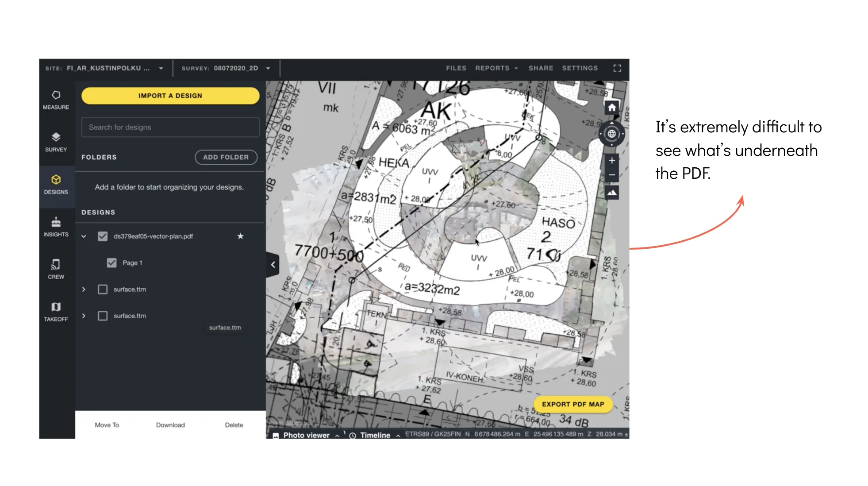The height and width of the screenshot is (486, 868).
Task: Open the Measure tool in sidebar
Action: (x=56, y=100)
